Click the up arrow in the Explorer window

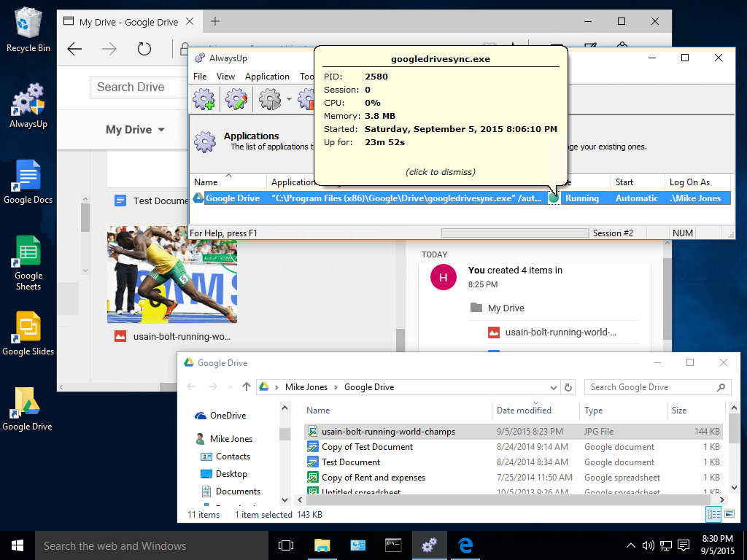[247, 386]
